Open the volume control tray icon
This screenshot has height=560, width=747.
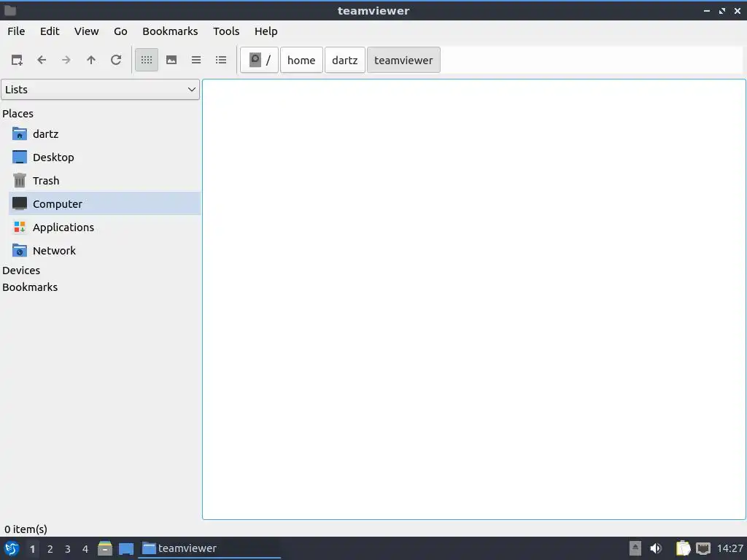(656, 548)
